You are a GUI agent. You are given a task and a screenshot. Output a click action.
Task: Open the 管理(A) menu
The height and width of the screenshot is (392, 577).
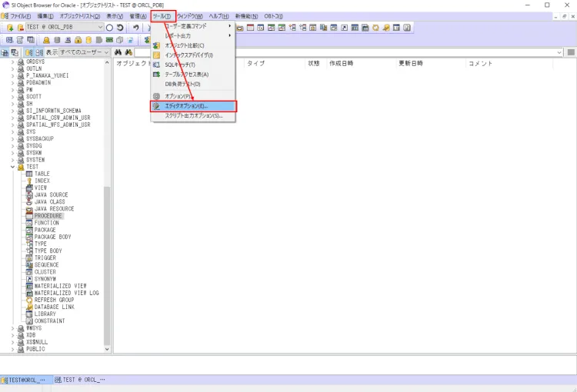(x=138, y=16)
